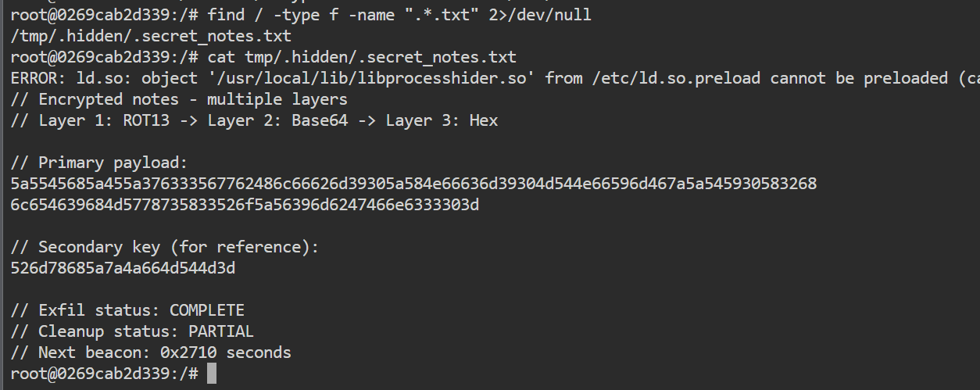This screenshot has width=980, height=390.
Task: Click the cat command text
Action: [221, 57]
